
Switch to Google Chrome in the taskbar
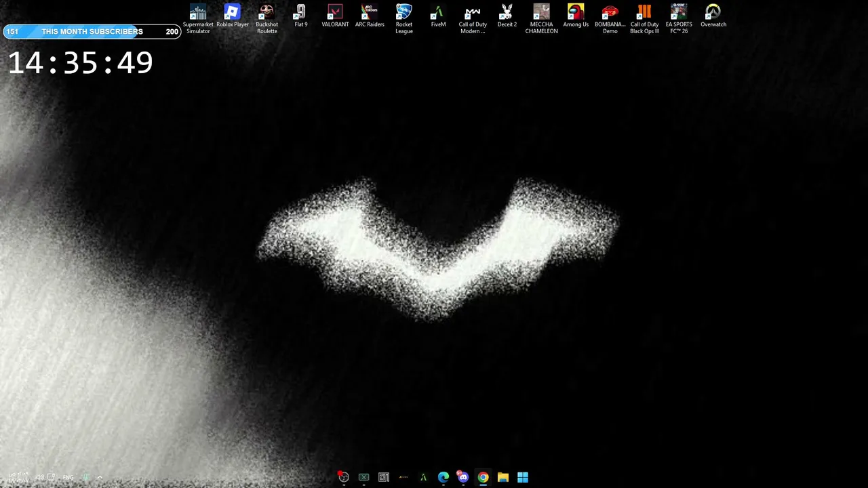(483, 477)
